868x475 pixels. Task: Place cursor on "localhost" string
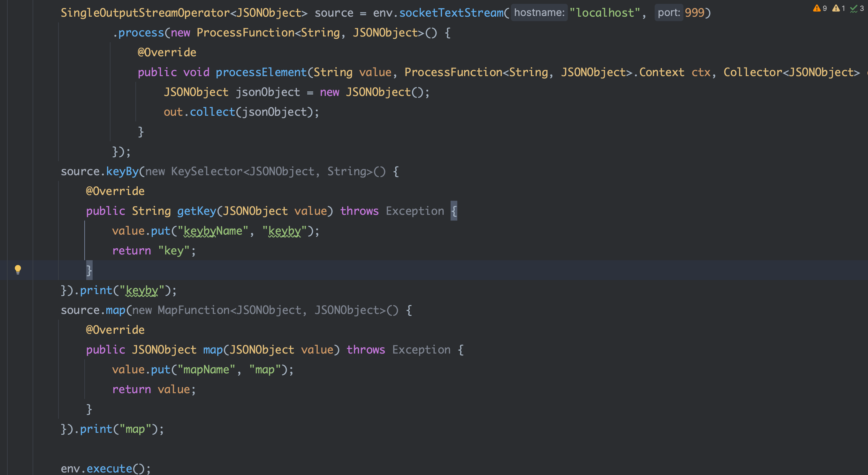click(605, 13)
